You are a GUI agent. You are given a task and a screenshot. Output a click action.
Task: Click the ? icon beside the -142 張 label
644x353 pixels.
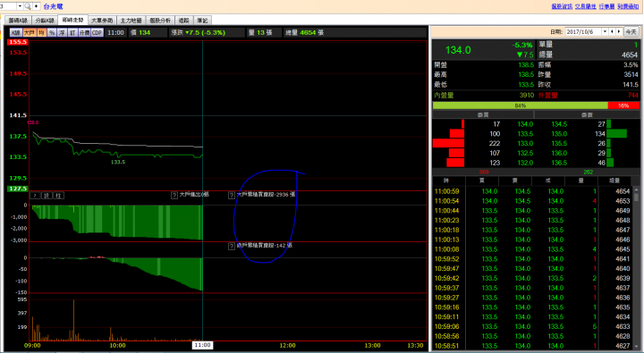[x=232, y=246]
